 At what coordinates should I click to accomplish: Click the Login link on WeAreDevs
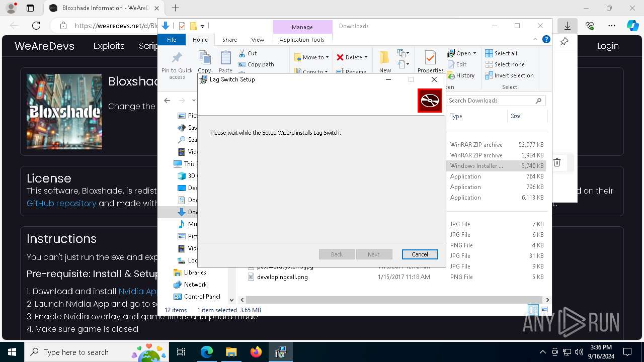[608, 46]
